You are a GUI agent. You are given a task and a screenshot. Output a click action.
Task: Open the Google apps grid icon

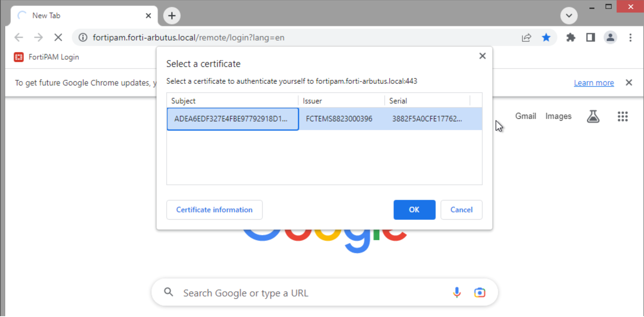click(623, 116)
